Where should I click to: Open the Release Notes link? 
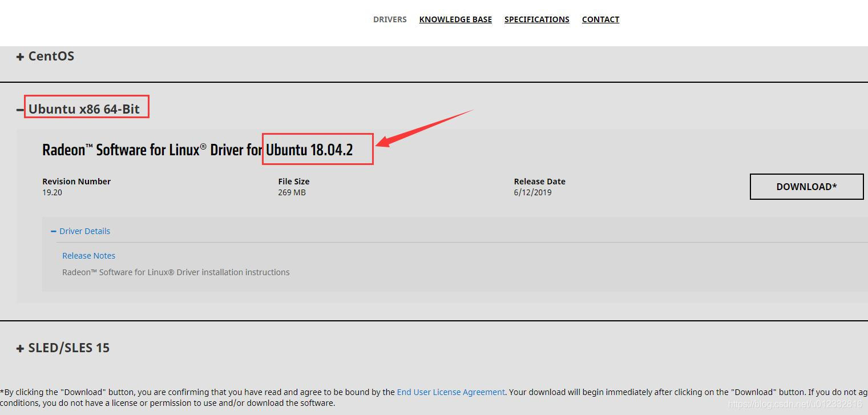(x=88, y=256)
